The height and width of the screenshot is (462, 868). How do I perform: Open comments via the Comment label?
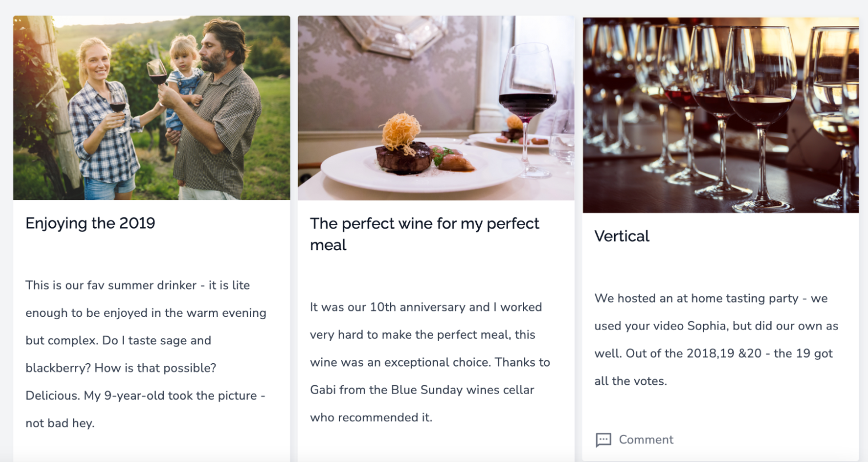click(x=646, y=440)
